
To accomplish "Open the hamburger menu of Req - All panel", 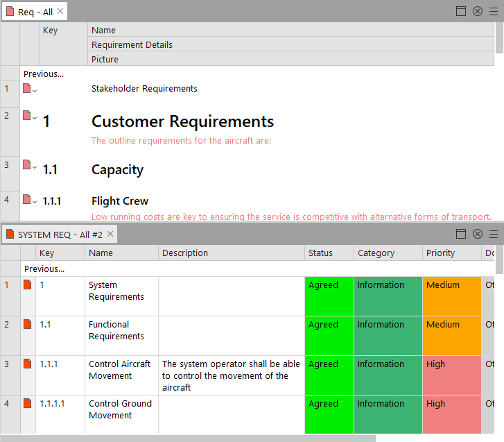I will tap(494, 12).
